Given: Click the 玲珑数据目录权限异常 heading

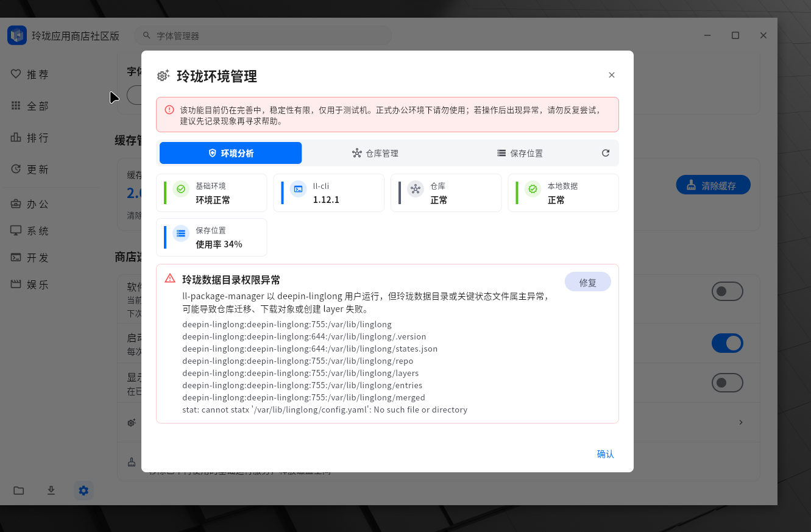Looking at the screenshot, I should [232, 280].
